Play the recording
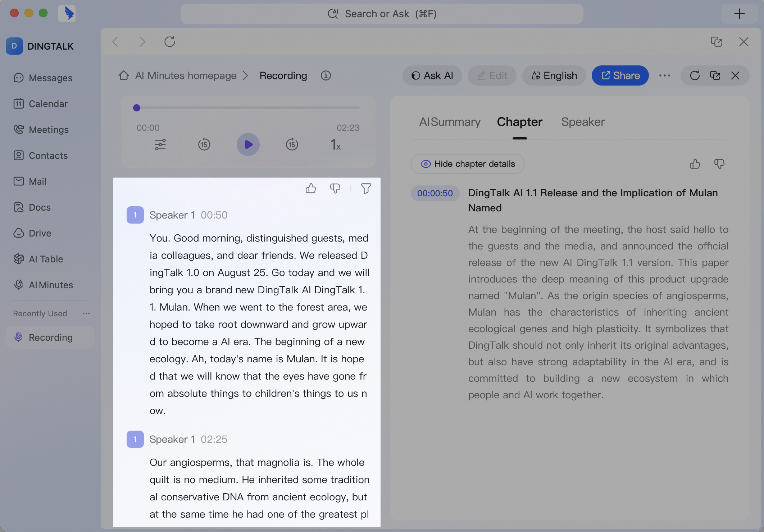 pyautogui.click(x=248, y=145)
